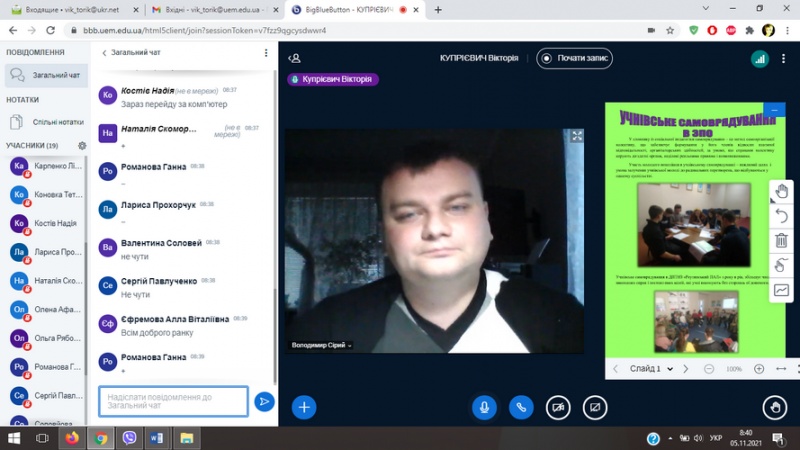This screenshot has width=800, height=450.
Task: Click the leave audio phone icon
Action: tap(521, 407)
